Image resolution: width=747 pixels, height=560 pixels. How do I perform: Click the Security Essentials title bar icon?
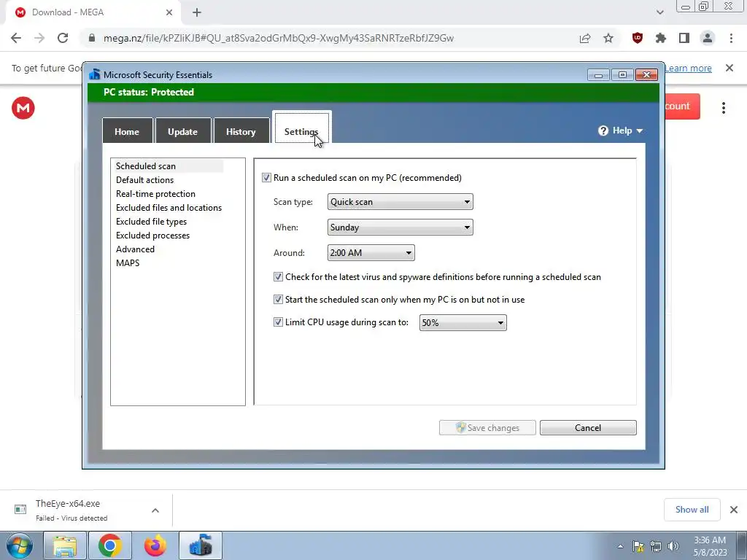coord(95,74)
